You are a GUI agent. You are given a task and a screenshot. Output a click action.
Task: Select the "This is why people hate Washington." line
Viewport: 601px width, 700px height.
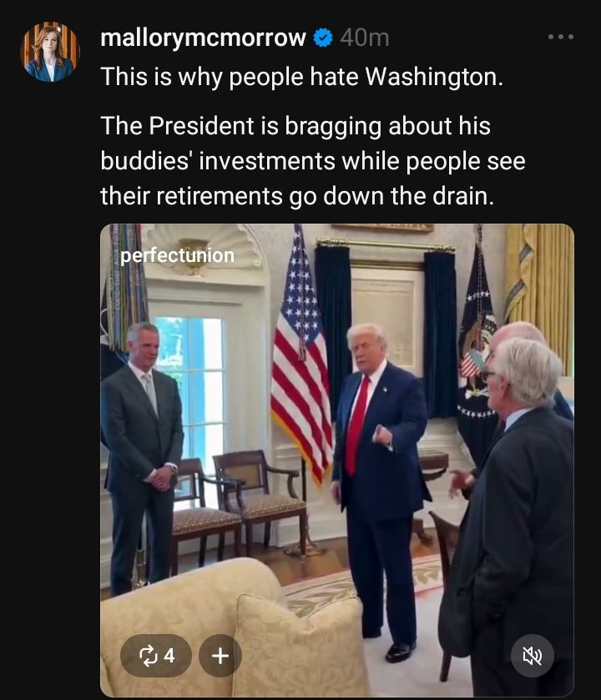click(x=302, y=77)
